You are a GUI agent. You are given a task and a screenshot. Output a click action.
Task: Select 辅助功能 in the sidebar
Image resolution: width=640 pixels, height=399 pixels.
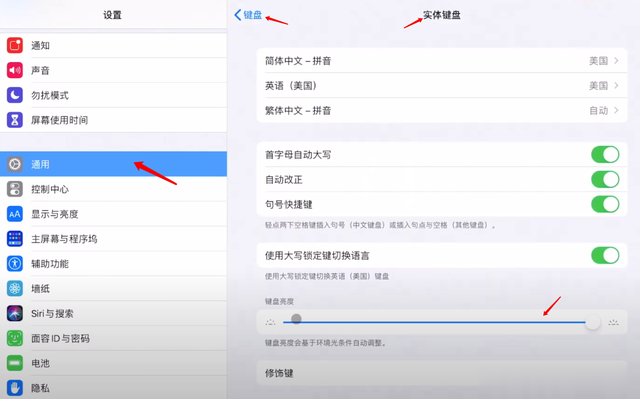[x=113, y=264]
